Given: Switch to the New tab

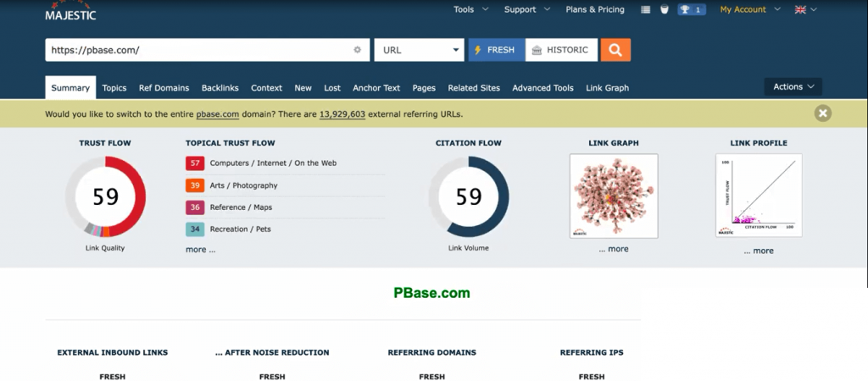Looking at the screenshot, I should pyautogui.click(x=303, y=88).
